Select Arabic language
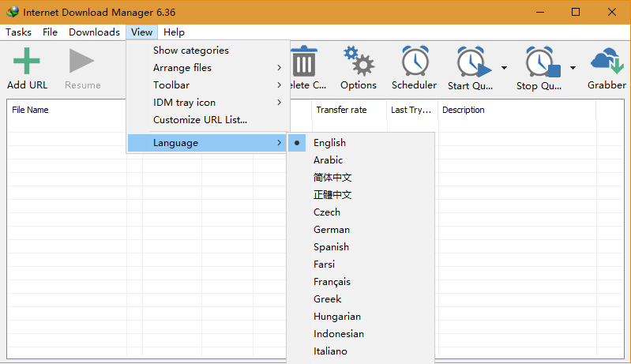The height and width of the screenshot is (364, 631). click(x=361, y=160)
